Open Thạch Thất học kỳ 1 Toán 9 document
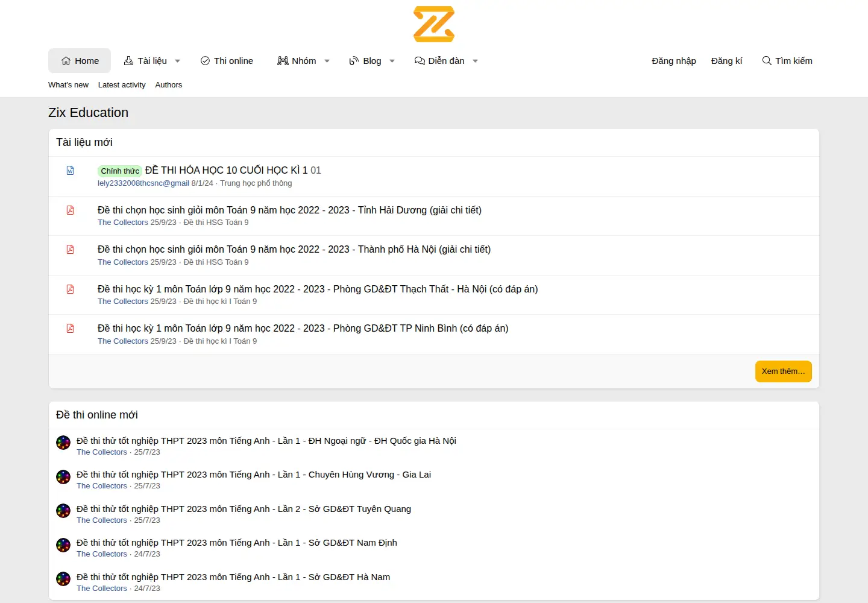This screenshot has height=603, width=868. click(318, 289)
